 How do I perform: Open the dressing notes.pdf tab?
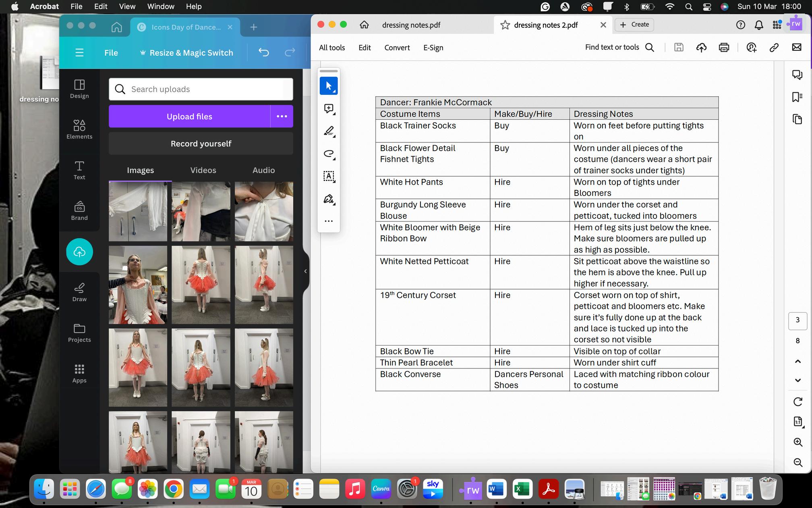411,25
